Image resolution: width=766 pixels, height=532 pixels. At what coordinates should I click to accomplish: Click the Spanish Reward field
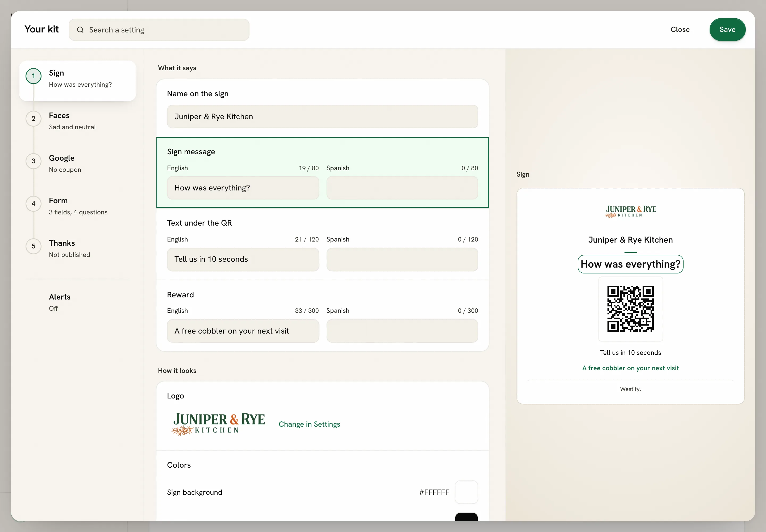(x=402, y=331)
